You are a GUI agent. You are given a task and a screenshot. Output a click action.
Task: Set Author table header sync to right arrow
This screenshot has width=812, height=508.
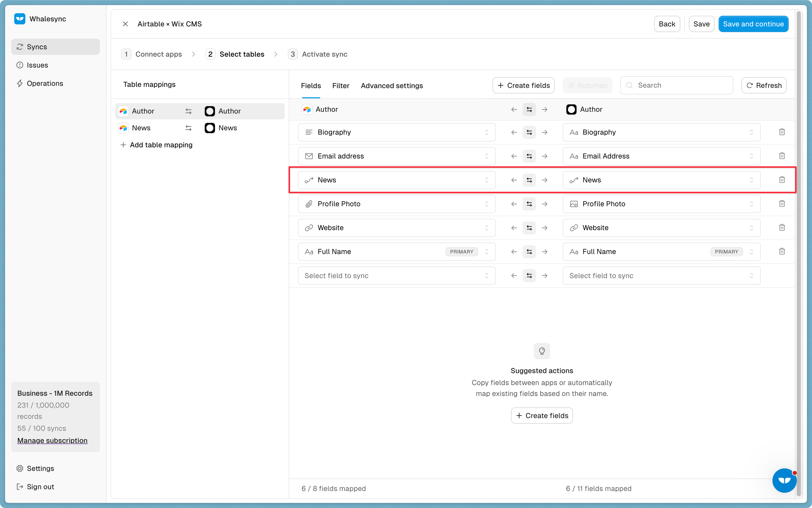pos(545,109)
